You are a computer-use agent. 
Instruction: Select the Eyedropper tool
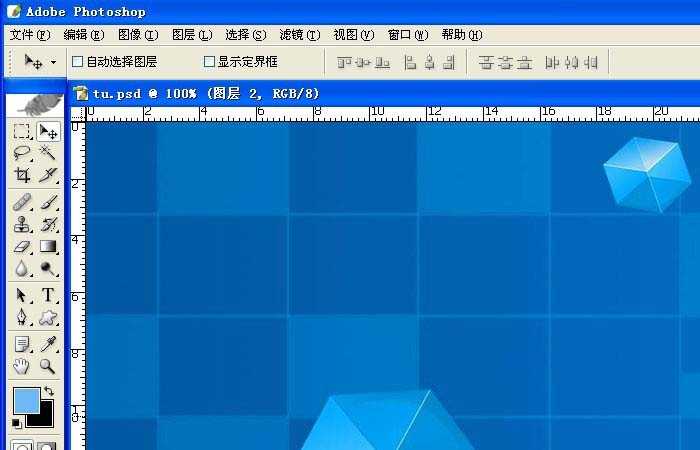tap(48, 344)
